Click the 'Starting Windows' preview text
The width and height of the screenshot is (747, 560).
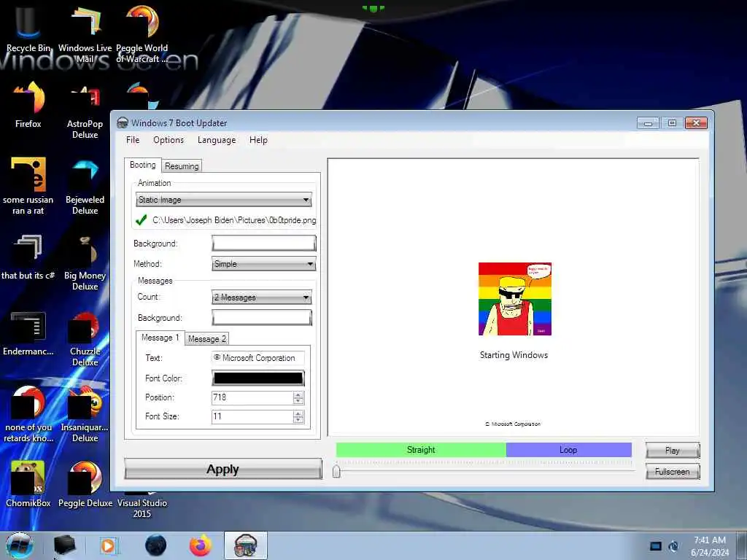pos(514,355)
